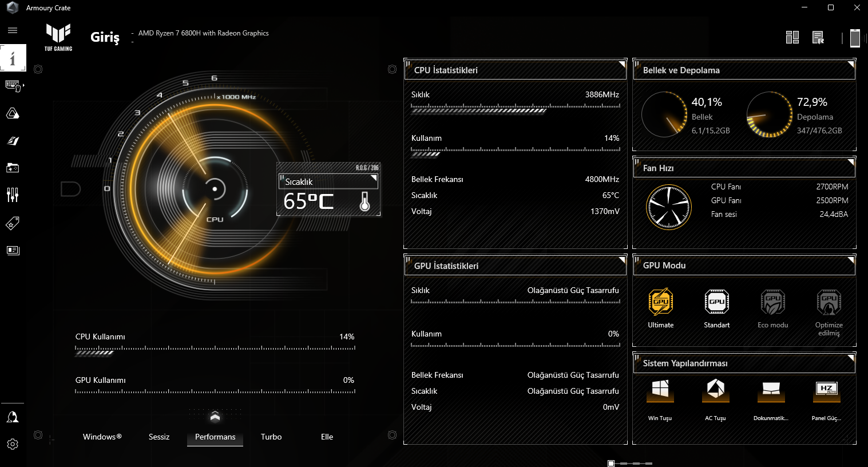Open the Sıcaklık widget corner dropdown arrow
Viewport: 868px width, 467px height.
coord(374,178)
